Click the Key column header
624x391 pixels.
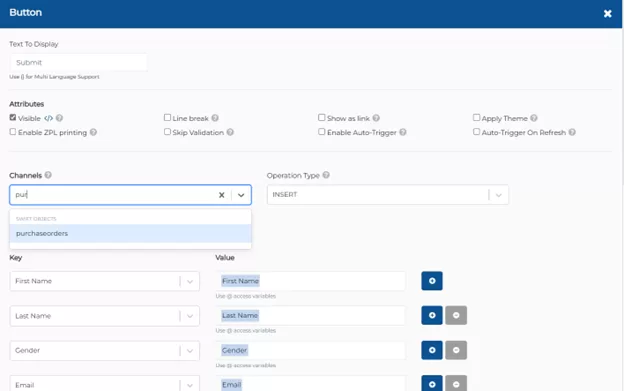pos(16,258)
